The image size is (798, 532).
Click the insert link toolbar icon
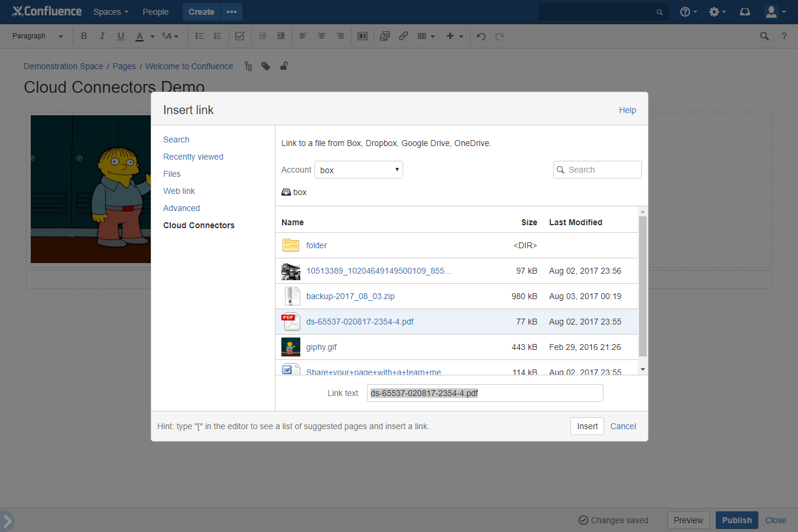403,36
